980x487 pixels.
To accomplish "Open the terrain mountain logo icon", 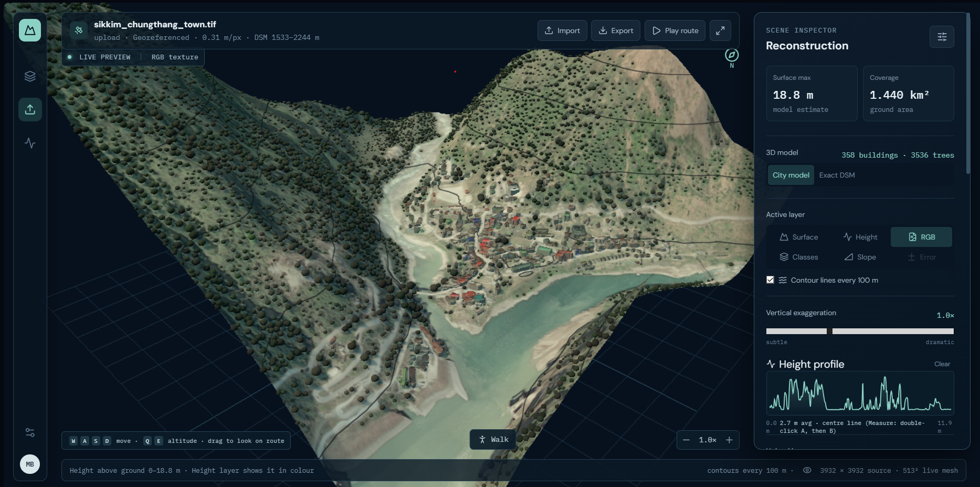I will click(x=30, y=30).
